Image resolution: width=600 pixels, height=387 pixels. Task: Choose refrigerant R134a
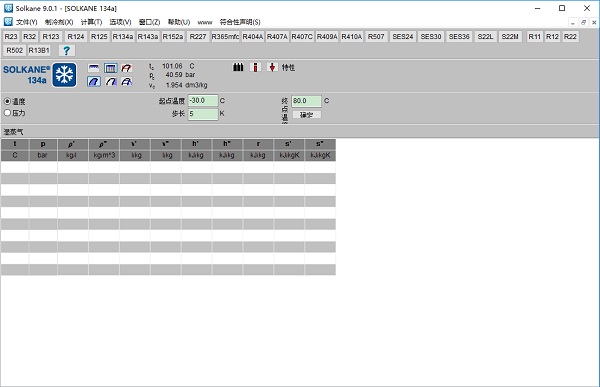[123, 37]
